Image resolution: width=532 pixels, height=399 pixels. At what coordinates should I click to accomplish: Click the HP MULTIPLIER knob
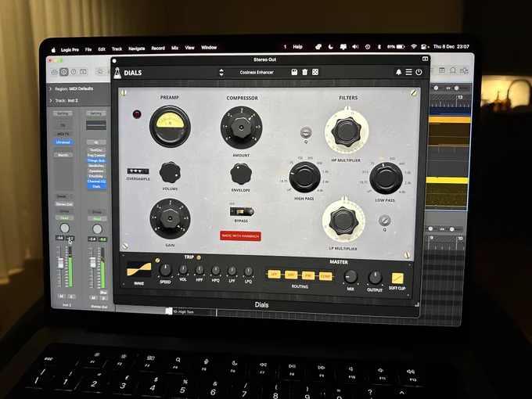346,131
